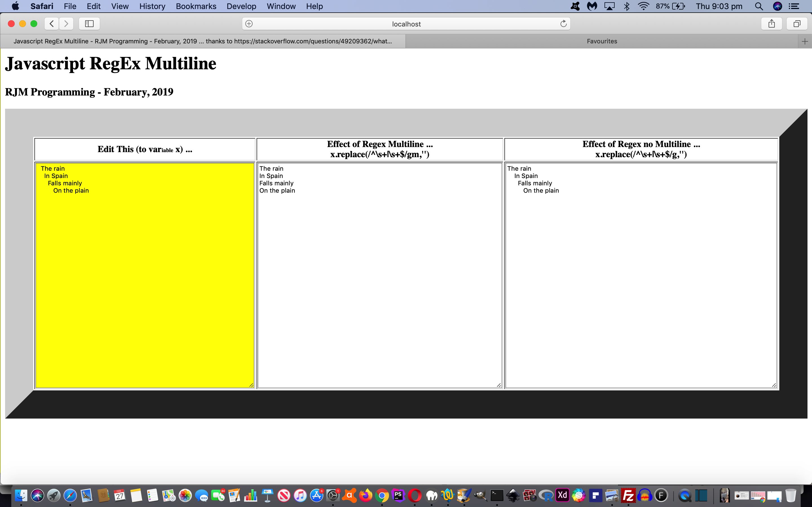Launch Audacity from the Dock
This screenshot has height=507, width=812.
coord(644,496)
